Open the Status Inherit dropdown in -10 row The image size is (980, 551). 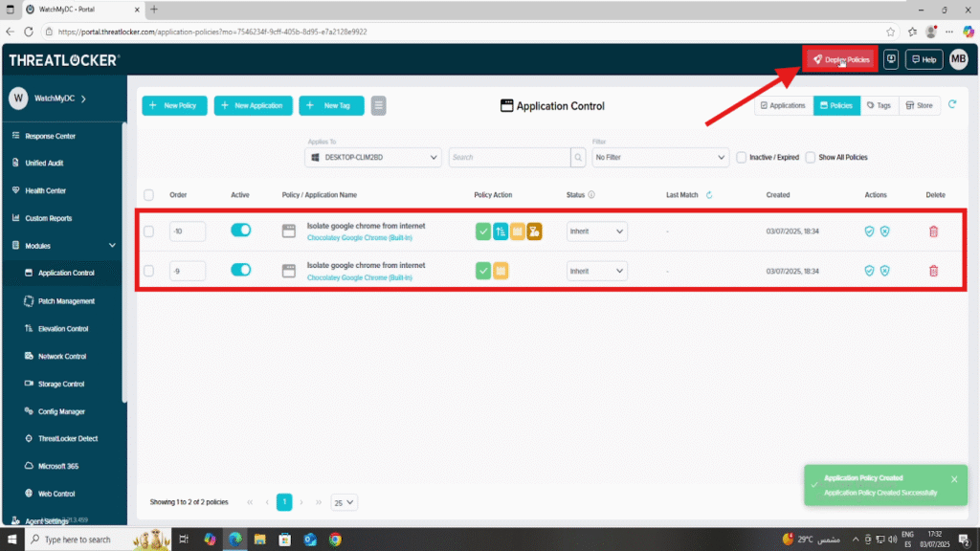point(597,231)
